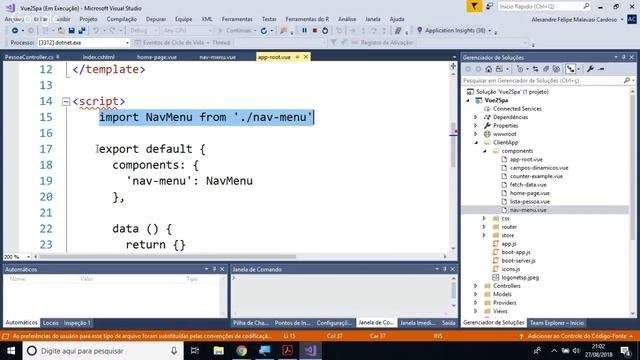Viewport: 640px width, 360px height.
Task: Click the feedback icon beside the notification flag
Action: (489, 6)
